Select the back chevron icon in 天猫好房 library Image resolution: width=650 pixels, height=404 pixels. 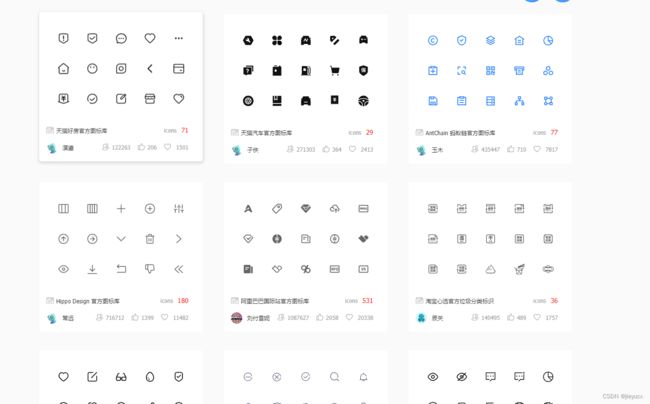click(150, 68)
